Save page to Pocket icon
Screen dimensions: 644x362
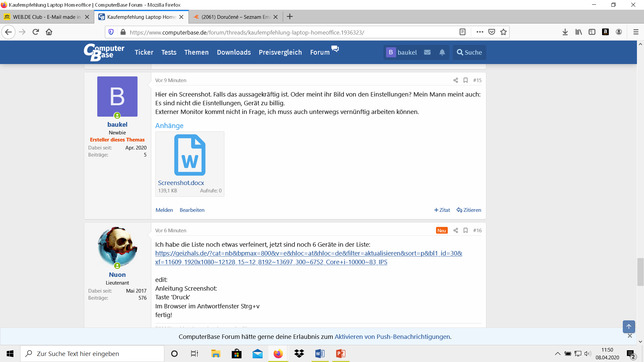[x=492, y=32]
